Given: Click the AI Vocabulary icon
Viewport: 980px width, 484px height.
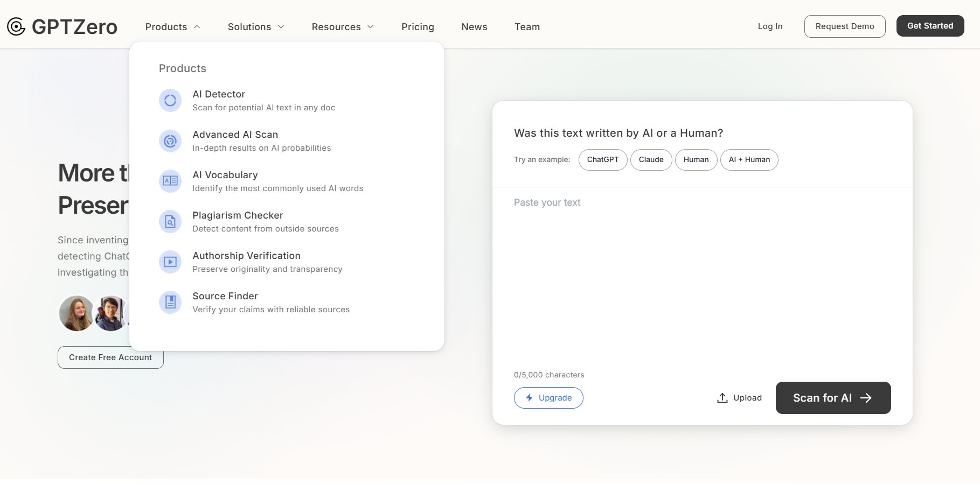Looking at the screenshot, I should (170, 181).
